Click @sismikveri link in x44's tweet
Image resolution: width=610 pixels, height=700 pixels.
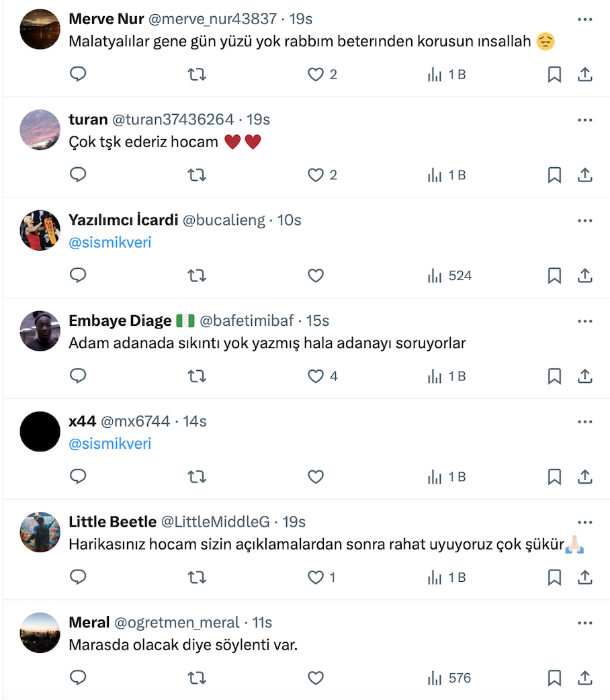click(110, 444)
